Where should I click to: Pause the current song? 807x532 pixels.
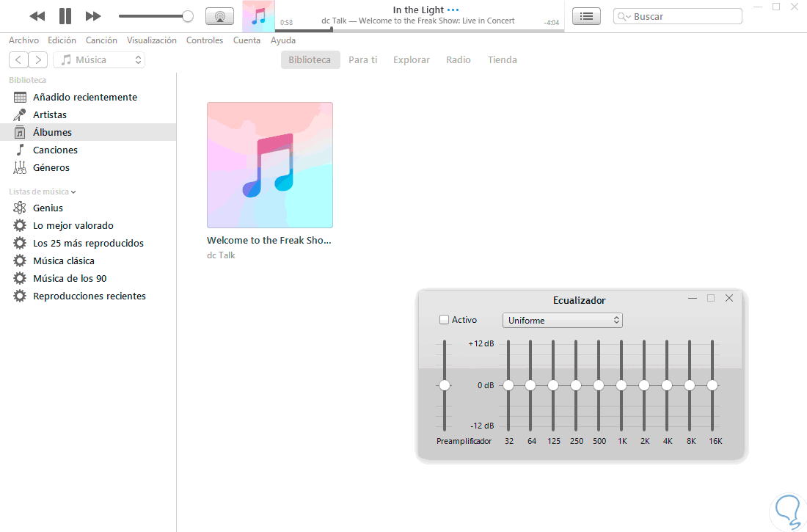[x=65, y=16]
